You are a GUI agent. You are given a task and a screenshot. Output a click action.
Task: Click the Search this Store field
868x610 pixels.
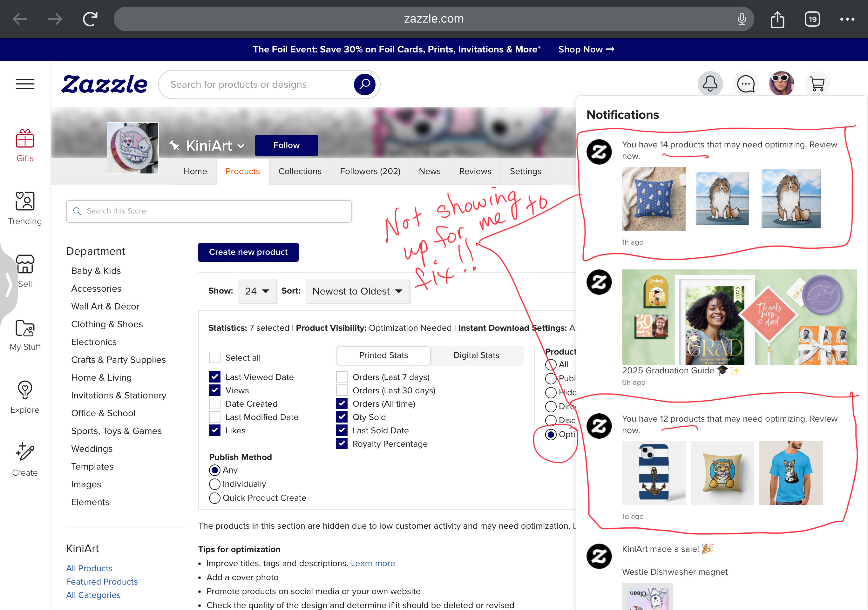[x=209, y=211]
